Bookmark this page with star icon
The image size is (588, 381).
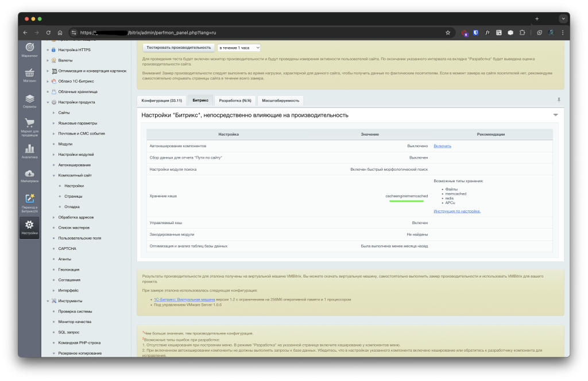tap(448, 33)
